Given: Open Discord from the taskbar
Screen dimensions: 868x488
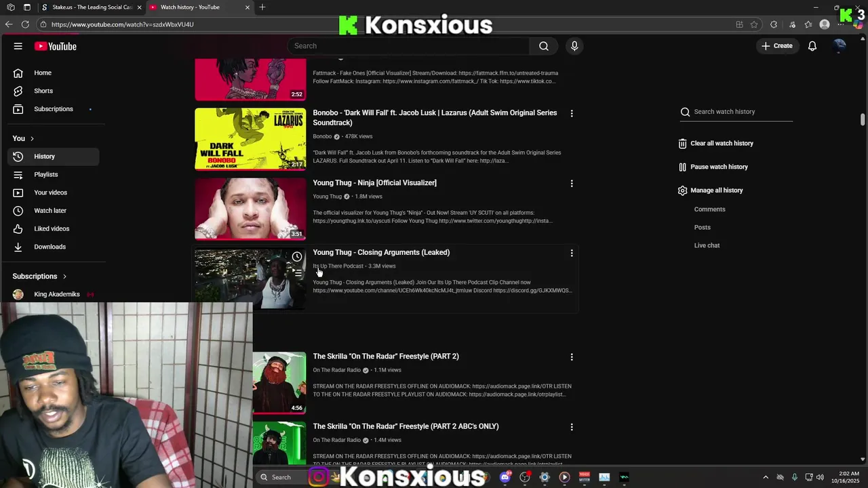Looking at the screenshot, I should 505,477.
